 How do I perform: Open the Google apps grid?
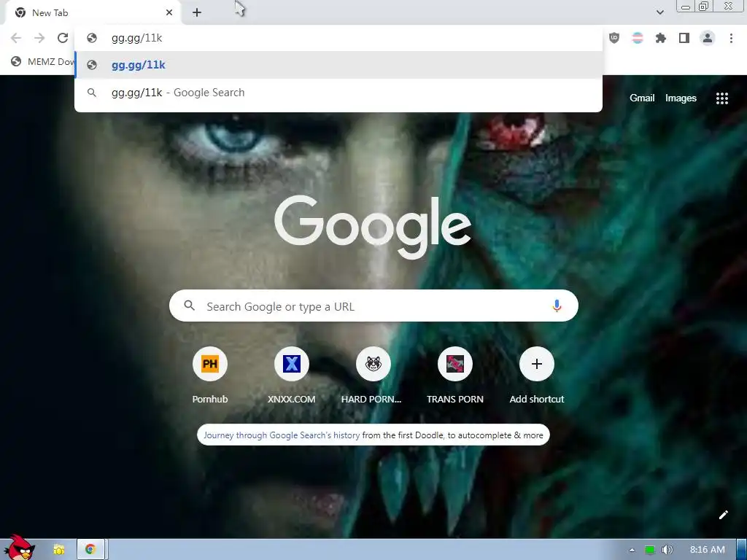coord(722,98)
